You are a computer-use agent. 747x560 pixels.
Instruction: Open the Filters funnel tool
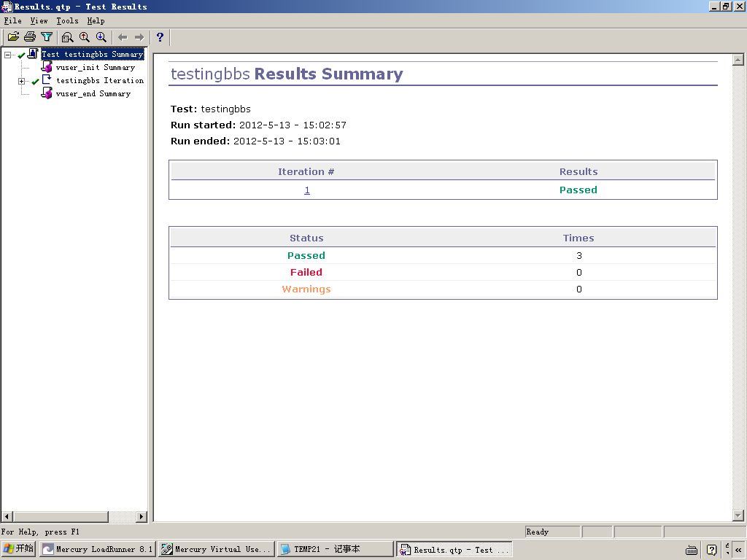pos(46,36)
